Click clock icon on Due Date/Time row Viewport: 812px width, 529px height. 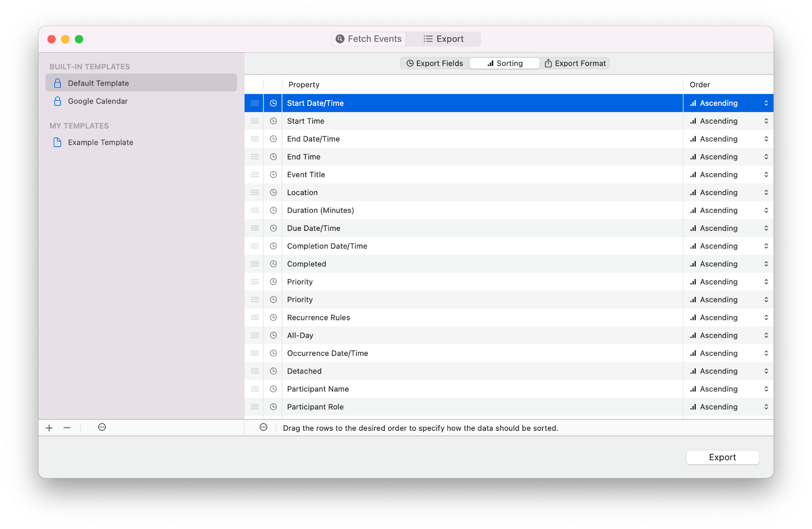[x=273, y=228]
